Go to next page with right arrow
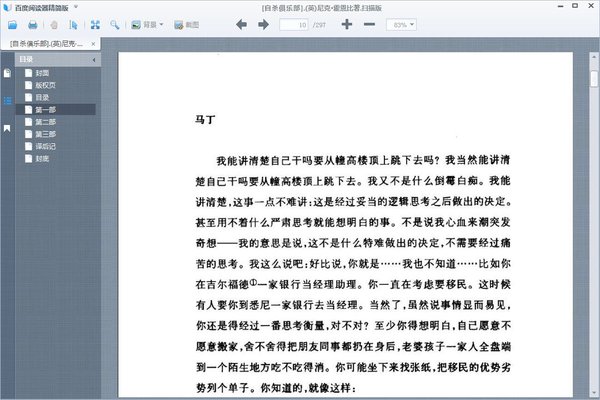This screenshot has height=400, width=600. 263,25
